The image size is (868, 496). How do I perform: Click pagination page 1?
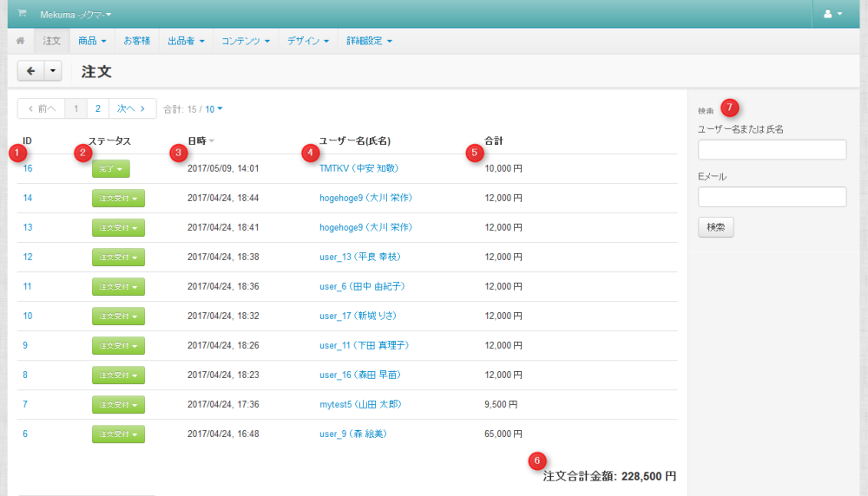[x=76, y=108]
